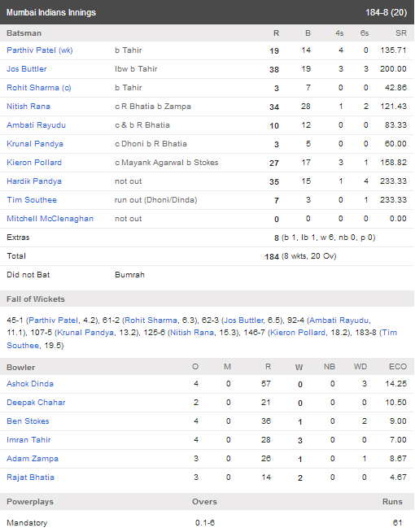This screenshot has width=415, height=532.
Task: Open Kieron Pollard link in Fall of Wickets
Action: click(x=297, y=333)
